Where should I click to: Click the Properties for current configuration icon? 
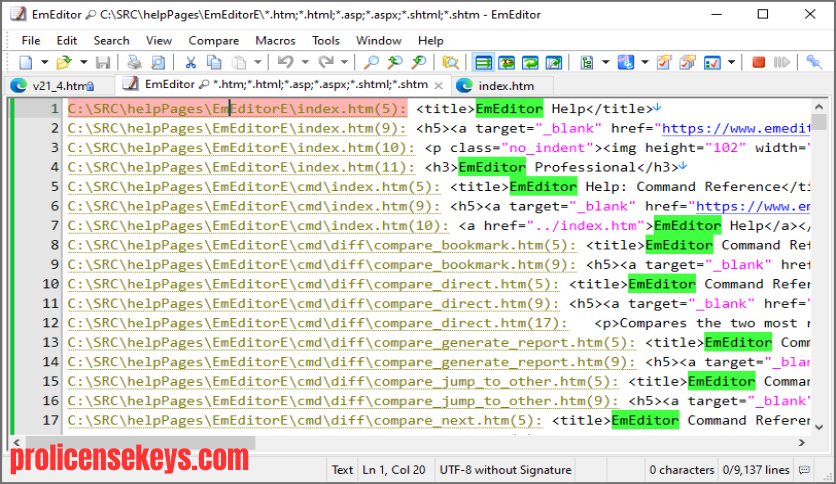click(664, 62)
